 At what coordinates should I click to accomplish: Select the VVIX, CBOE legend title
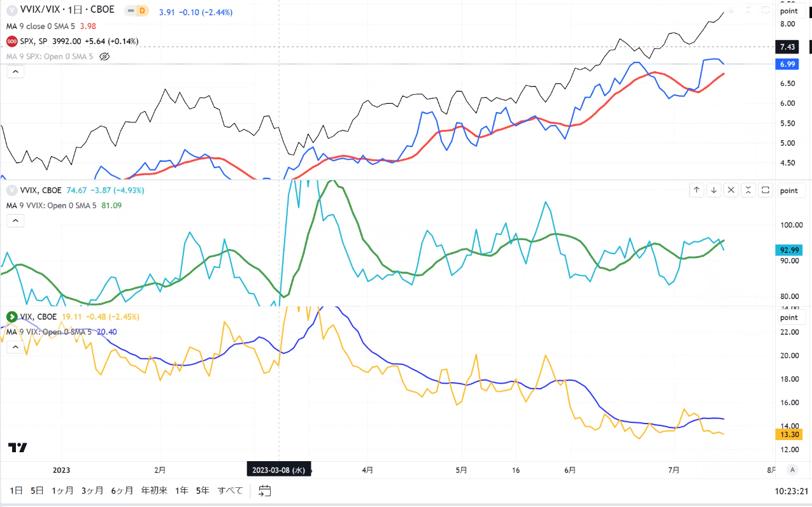click(41, 190)
